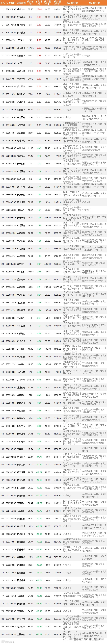Click the 伊利股份 name cell
This screenshot has height=644, width=107.
click(x=21, y=164)
